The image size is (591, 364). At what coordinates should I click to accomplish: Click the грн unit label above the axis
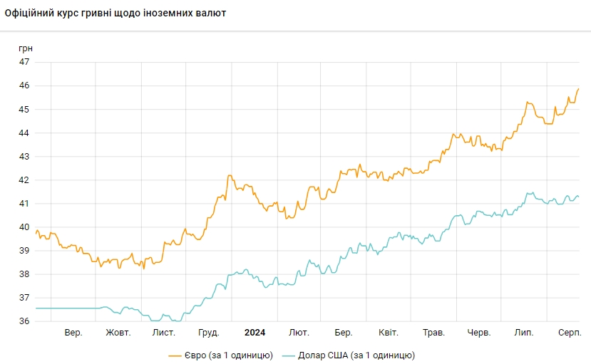(25, 48)
